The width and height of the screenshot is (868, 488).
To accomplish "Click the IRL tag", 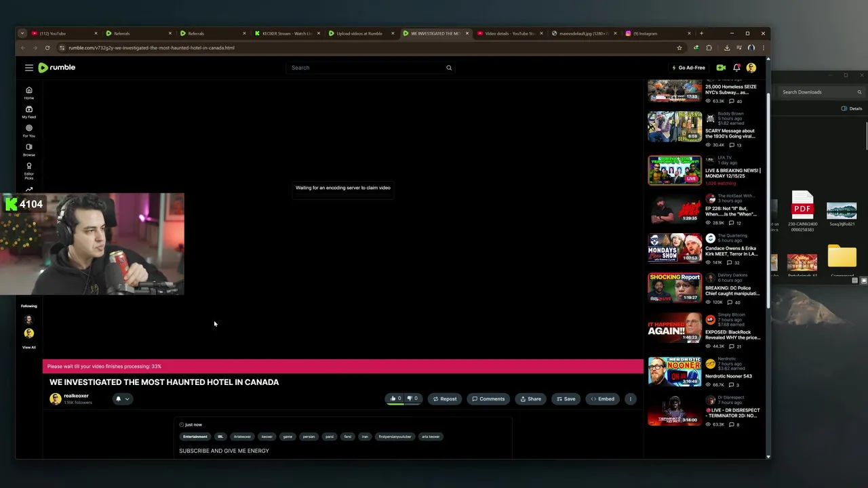I will coord(220,436).
